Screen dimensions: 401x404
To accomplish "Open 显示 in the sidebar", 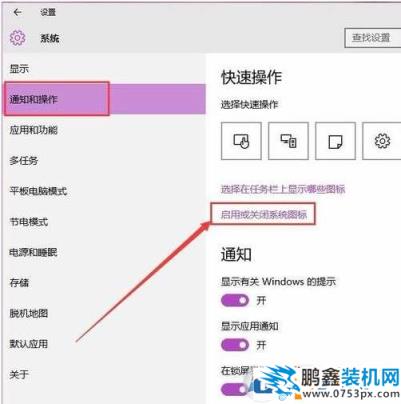I will click(19, 69).
